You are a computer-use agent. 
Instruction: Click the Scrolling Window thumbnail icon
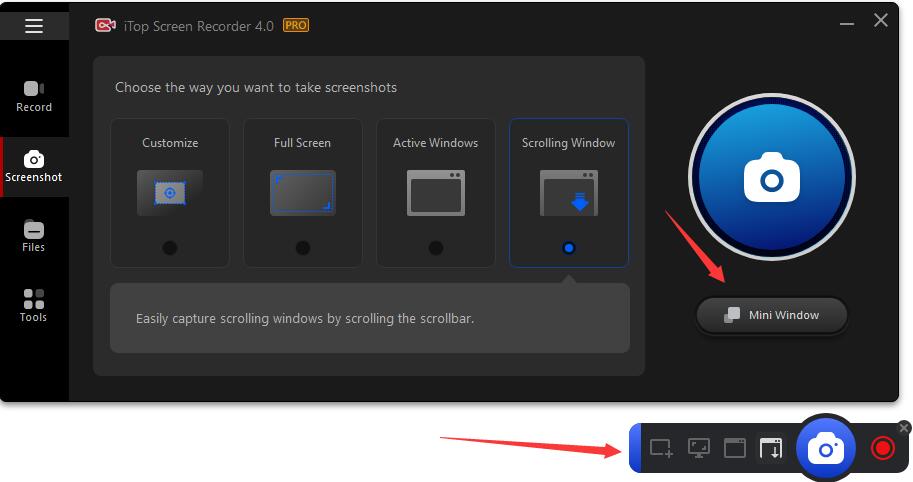pos(569,193)
